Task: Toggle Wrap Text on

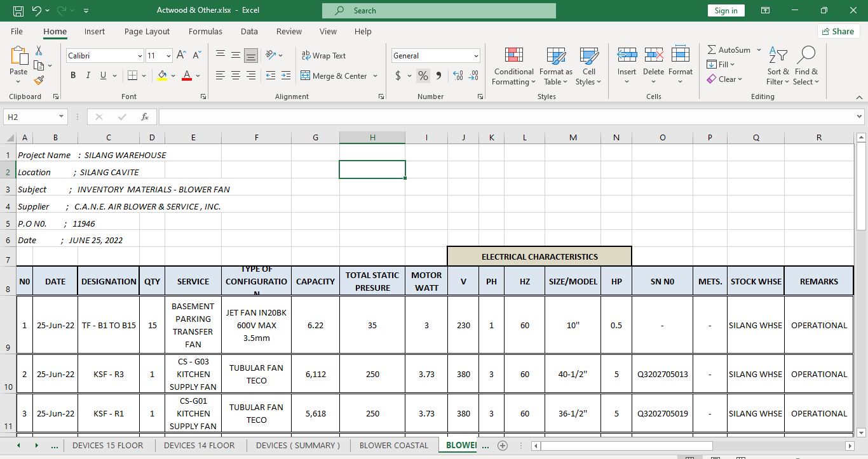Action: (x=324, y=56)
